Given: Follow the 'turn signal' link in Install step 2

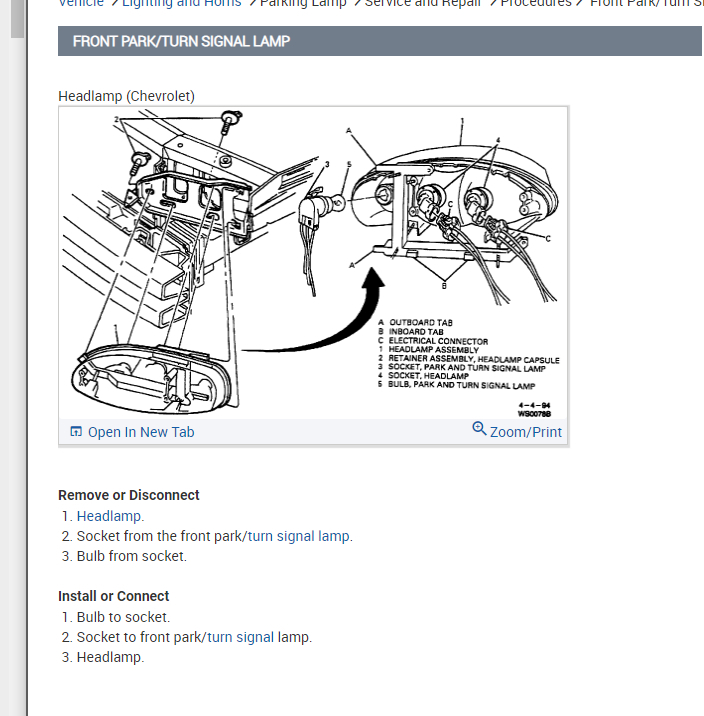Looking at the screenshot, I should tap(241, 637).
